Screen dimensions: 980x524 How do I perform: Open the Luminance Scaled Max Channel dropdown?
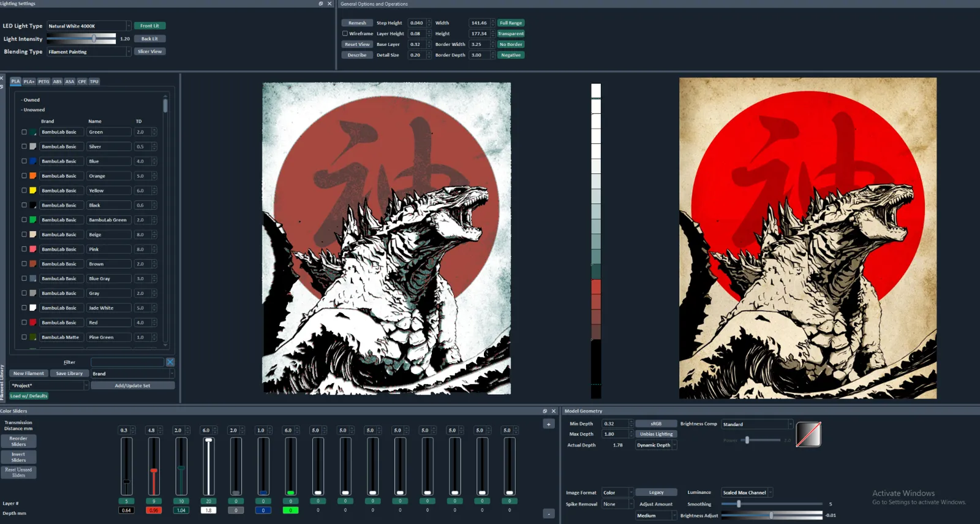tap(747, 492)
